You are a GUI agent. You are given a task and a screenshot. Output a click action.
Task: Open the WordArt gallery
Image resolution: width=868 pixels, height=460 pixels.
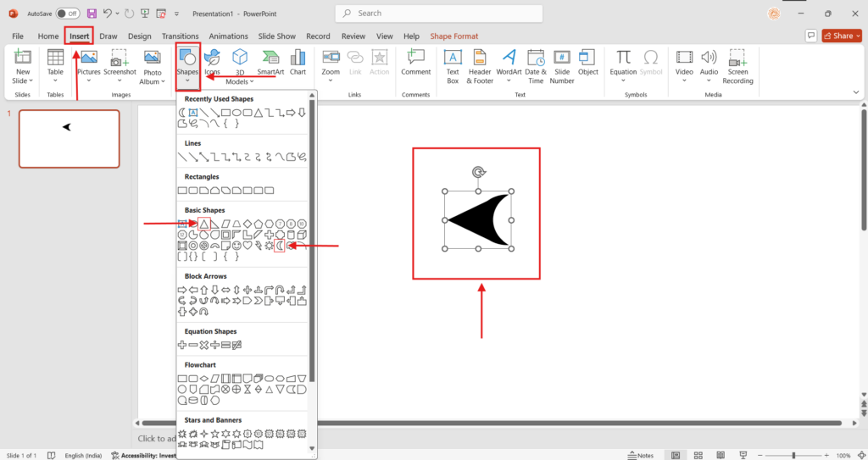coord(509,65)
